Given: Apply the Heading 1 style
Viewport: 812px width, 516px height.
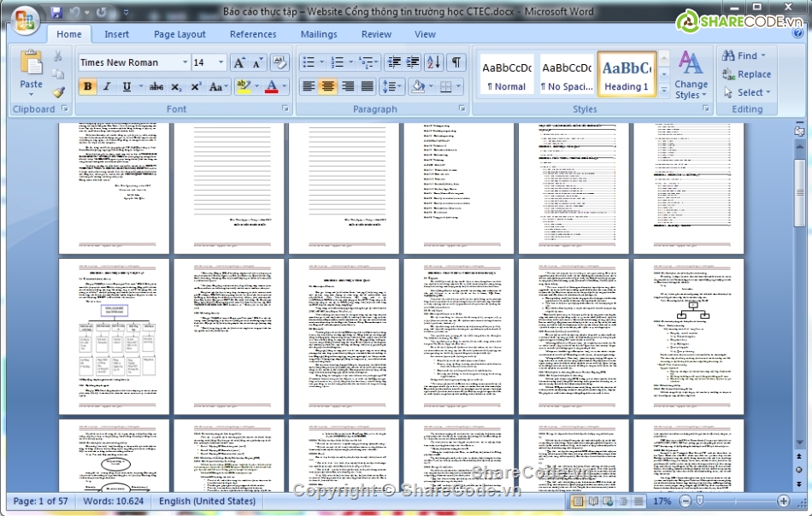Looking at the screenshot, I should (627, 75).
